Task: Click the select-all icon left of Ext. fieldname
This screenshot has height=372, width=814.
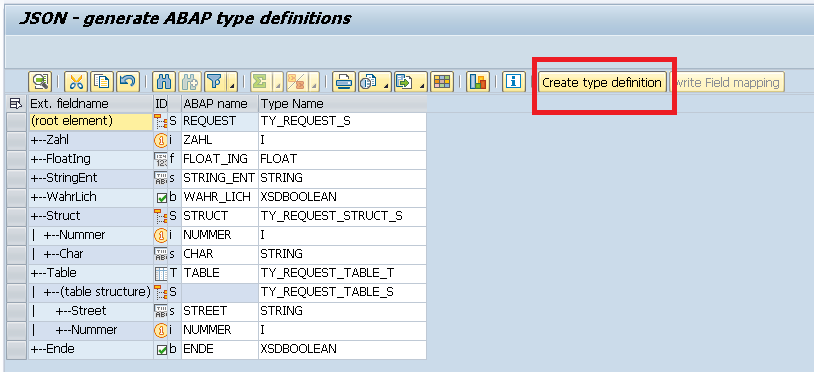Action: [x=16, y=103]
